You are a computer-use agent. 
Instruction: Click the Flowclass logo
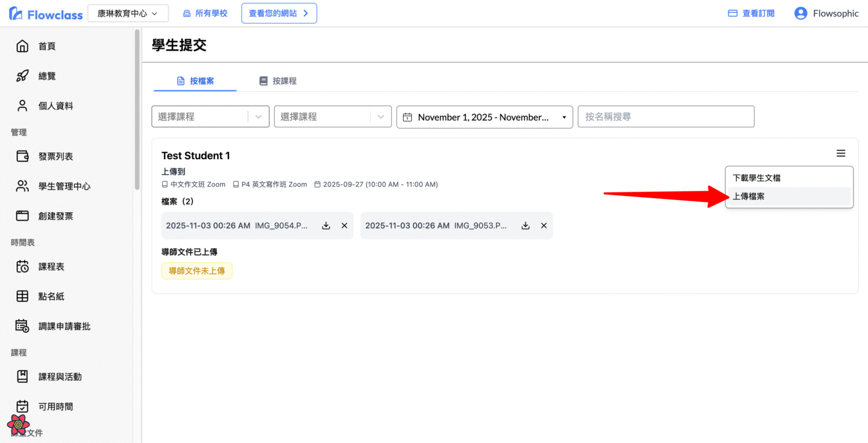(46, 14)
